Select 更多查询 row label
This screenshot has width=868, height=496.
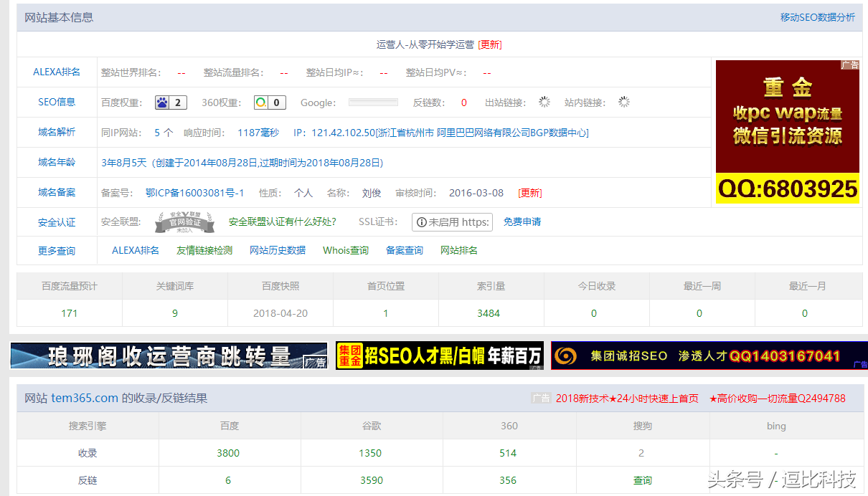pyautogui.click(x=57, y=251)
